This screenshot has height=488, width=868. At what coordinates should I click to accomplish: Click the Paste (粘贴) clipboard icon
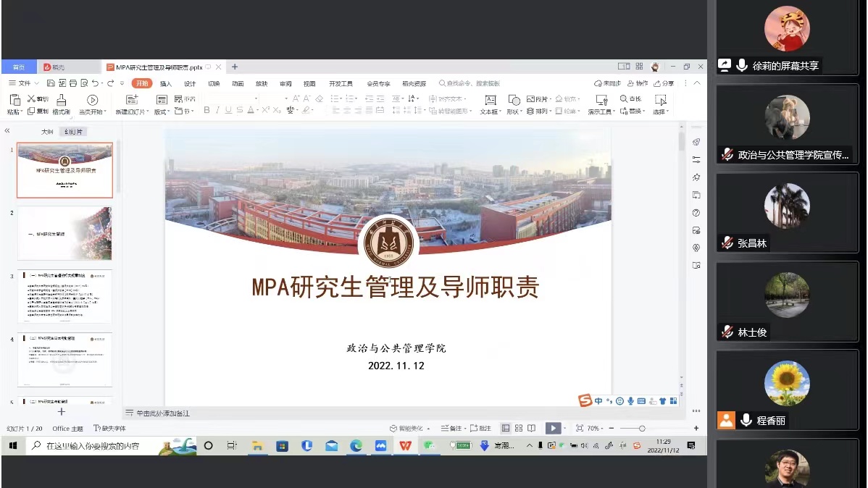click(x=14, y=100)
